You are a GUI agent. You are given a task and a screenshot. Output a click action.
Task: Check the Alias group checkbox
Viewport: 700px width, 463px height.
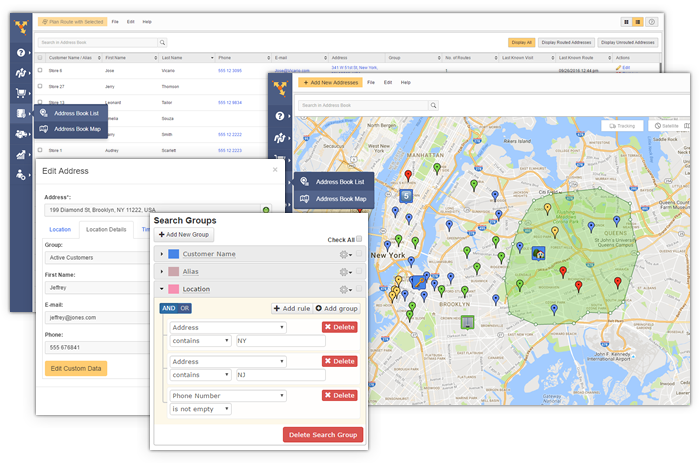[359, 271]
